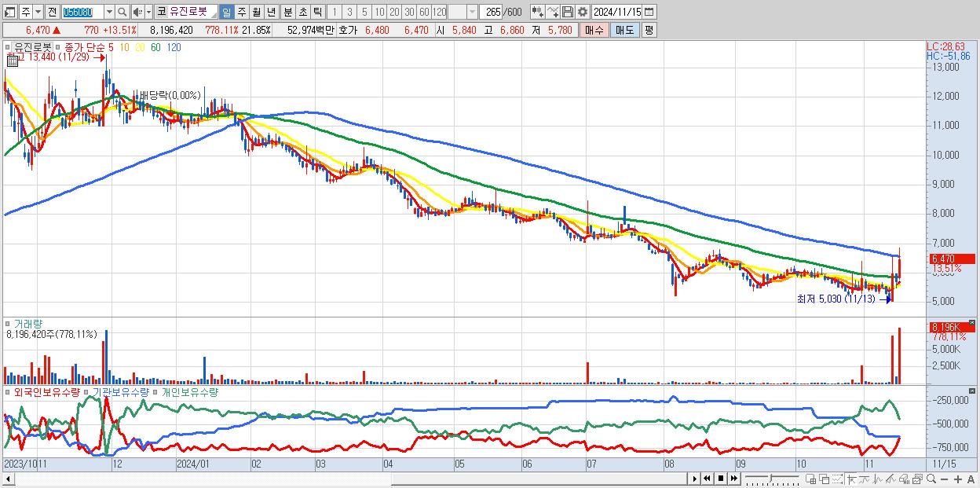The width and height of the screenshot is (980, 488).
Task: Select the 분 minute period button
Action: tap(288, 13)
